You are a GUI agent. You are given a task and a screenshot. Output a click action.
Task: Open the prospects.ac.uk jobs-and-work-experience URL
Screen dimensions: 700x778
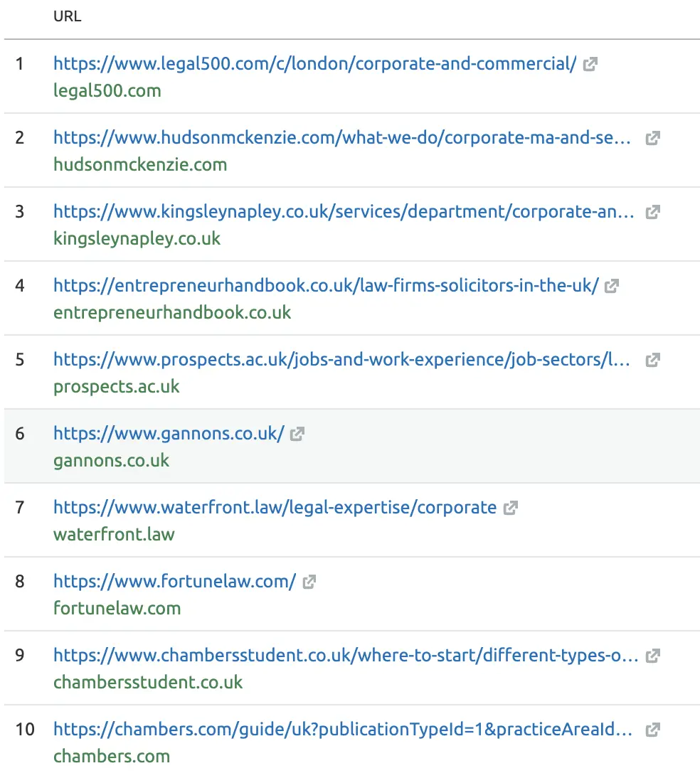coord(341,359)
